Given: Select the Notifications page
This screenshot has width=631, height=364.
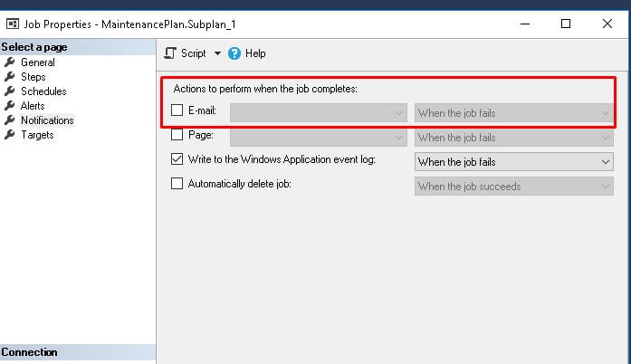Looking at the screenshot, I should tap(47, 120).
